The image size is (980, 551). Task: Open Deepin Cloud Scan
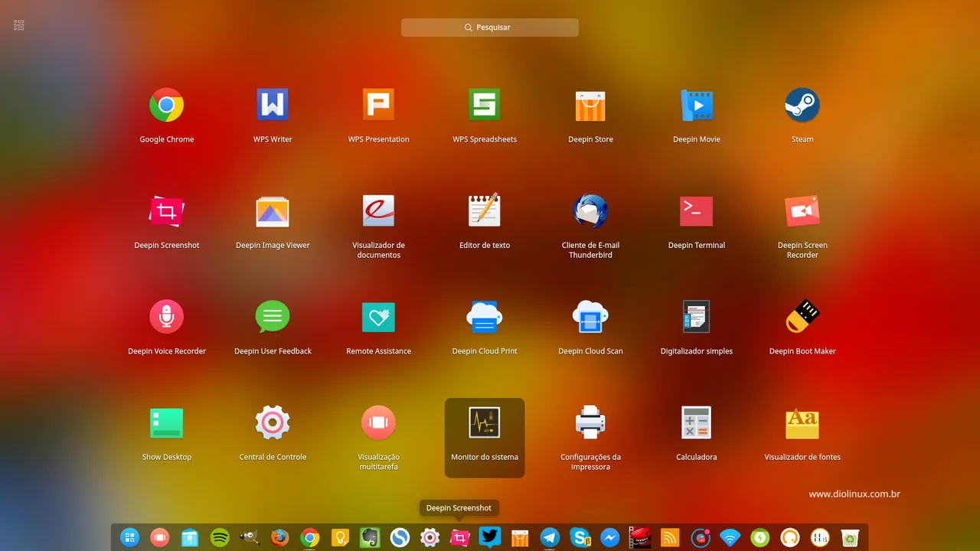pyautogui.click(x=590, y=317)
